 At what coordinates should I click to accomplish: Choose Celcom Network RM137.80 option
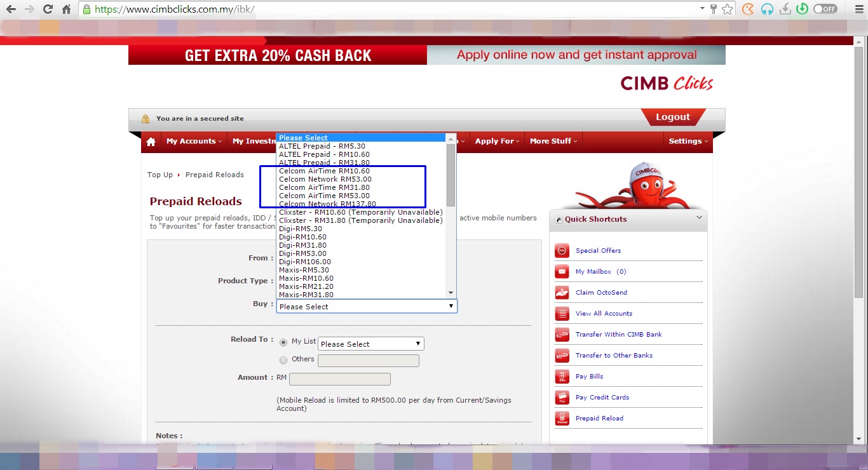coord(362,204)
